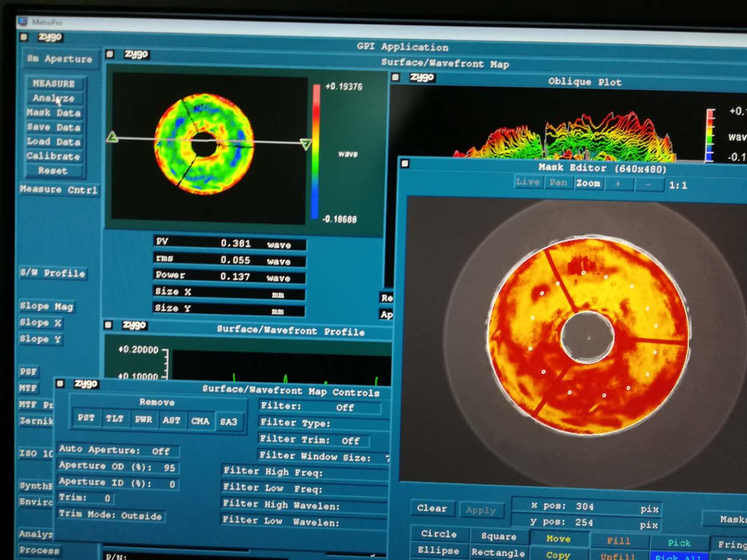
Task: Select Move mode in Mask Editor
Action: click(559, 539)
